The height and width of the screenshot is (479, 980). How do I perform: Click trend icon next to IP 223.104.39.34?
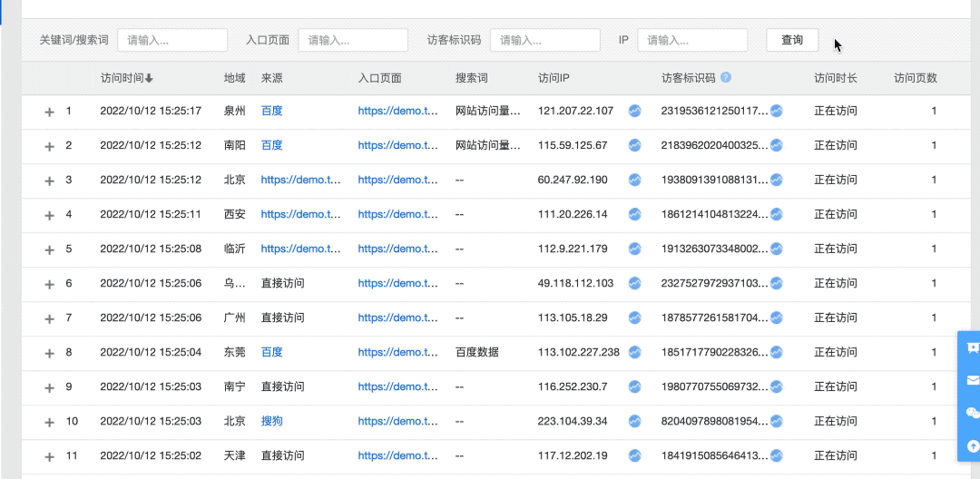click(634, 421)
